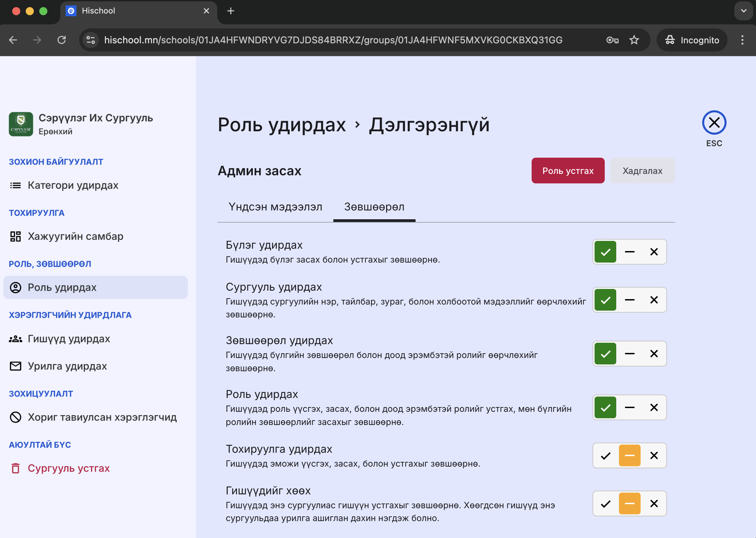Screen dimensions: 756x538
Task: Open Хориг тавиулсан хэрэглэгчид block icon
Action: (16, 417)
